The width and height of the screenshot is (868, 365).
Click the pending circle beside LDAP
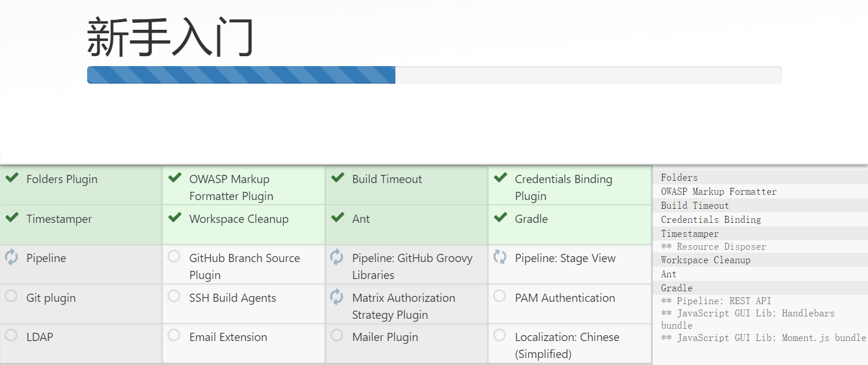tap(11, 335)
